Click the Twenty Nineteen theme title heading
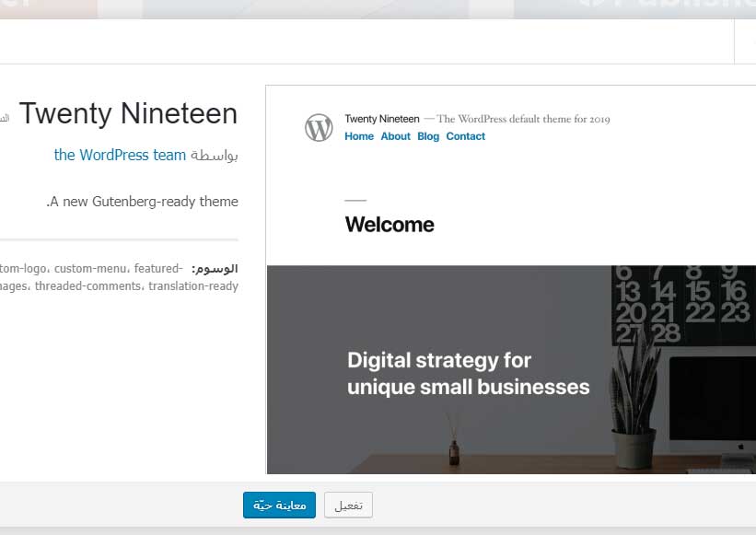Screen dimensions: 756x535 coord(128,114)
